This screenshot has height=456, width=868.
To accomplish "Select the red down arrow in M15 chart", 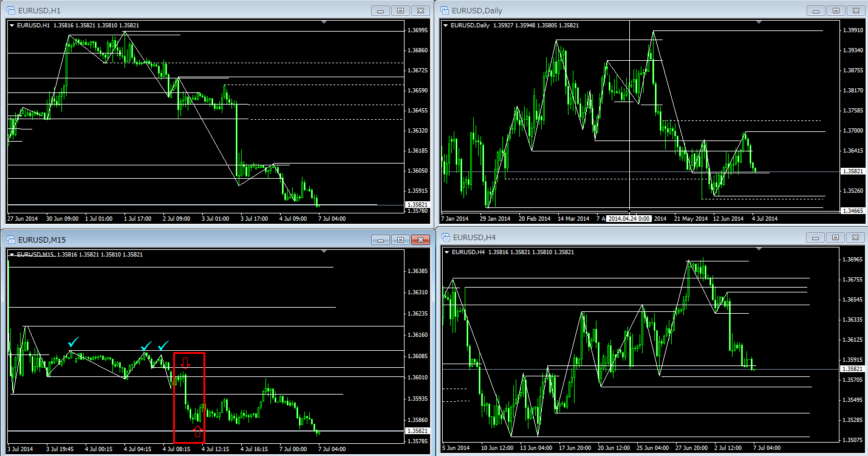I will coord(186,362).
